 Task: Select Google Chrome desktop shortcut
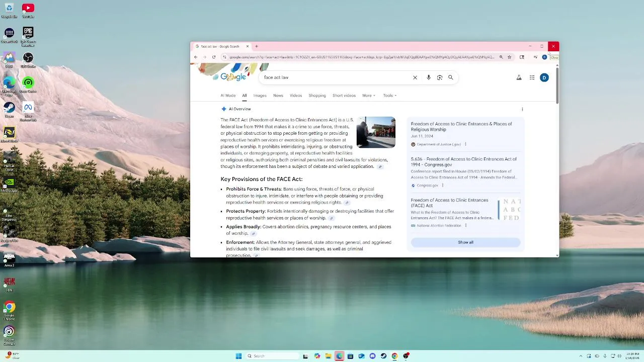coord(9,311)
